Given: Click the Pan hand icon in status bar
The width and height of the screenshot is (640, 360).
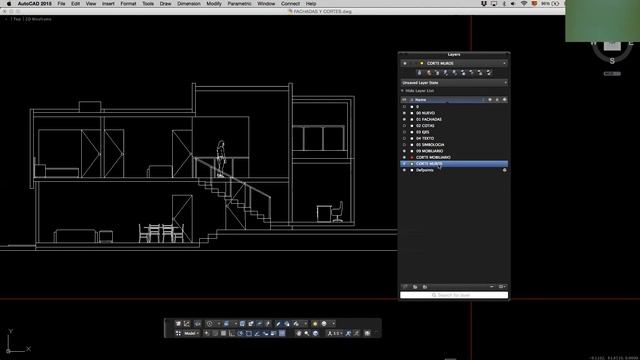Looking at the screenshot, I should [x=298, y=333].
